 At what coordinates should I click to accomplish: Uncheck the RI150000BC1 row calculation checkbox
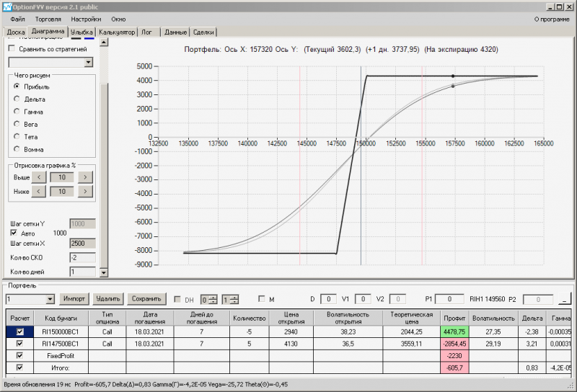(x=20, y=331)
